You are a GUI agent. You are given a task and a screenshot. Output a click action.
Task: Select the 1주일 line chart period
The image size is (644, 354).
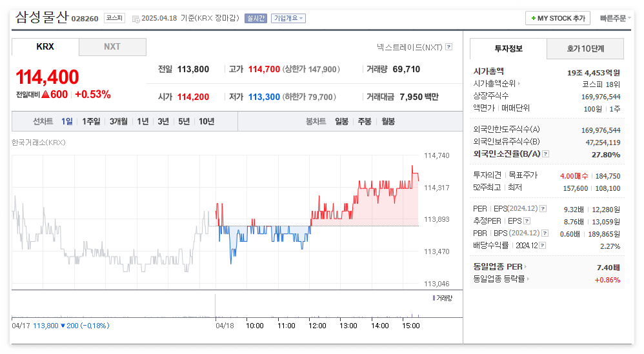coord(91,121)
